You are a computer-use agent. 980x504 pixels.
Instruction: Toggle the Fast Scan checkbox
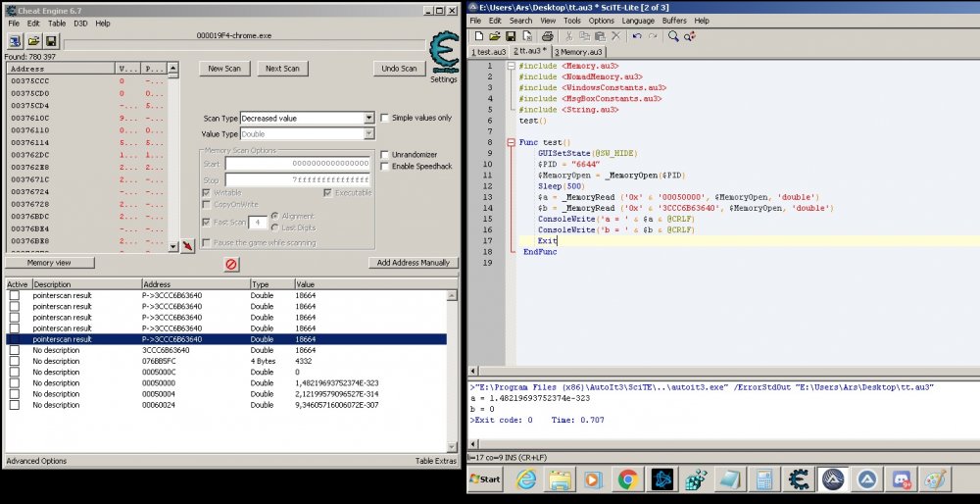pyautogui.click(x=207, y=222)
